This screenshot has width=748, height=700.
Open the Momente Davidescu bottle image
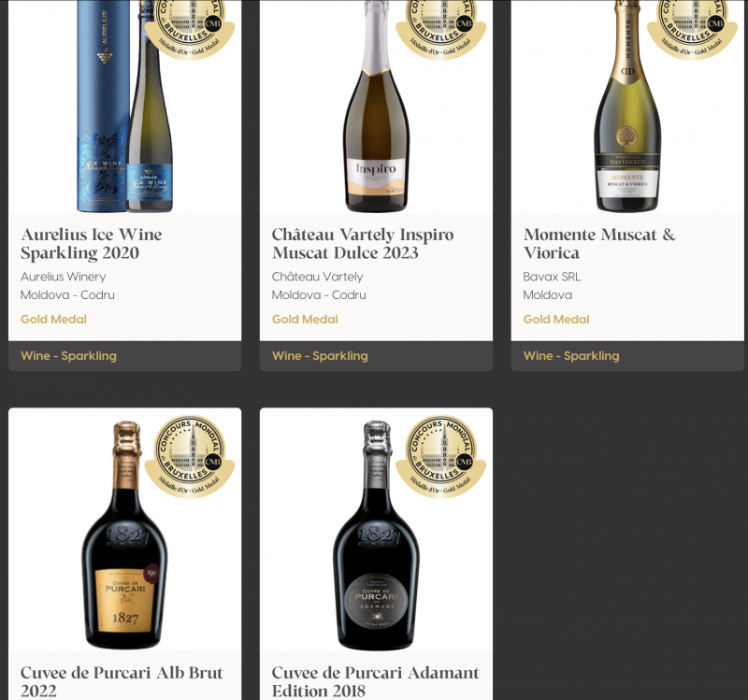tap(627, 106)
